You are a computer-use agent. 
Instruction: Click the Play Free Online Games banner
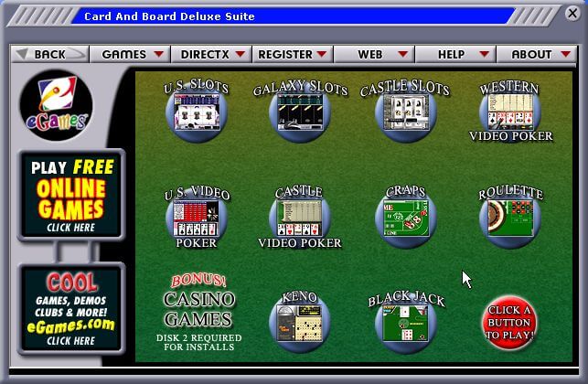click(x=71, y=195)
